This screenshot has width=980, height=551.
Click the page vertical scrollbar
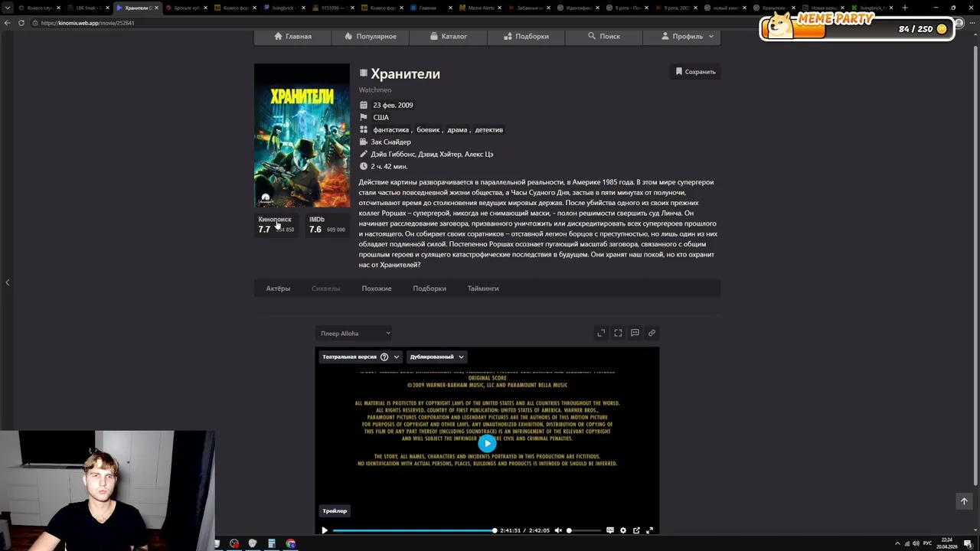975,264
